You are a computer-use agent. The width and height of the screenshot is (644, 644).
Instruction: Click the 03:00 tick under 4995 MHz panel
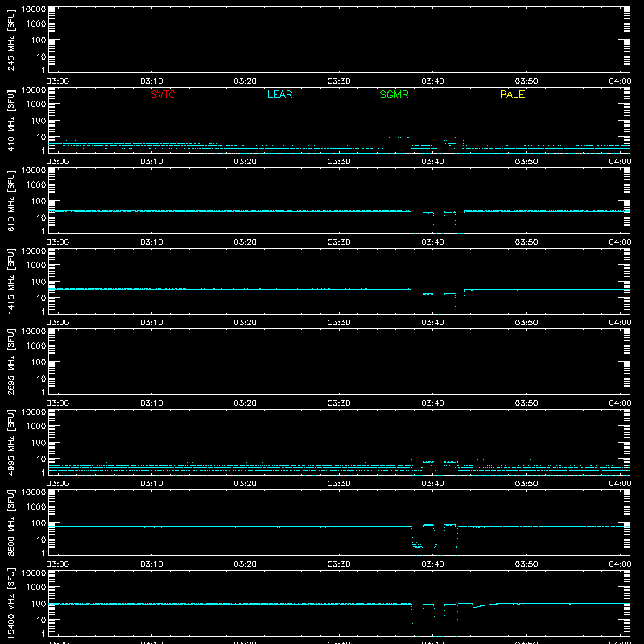pos(58,484)
